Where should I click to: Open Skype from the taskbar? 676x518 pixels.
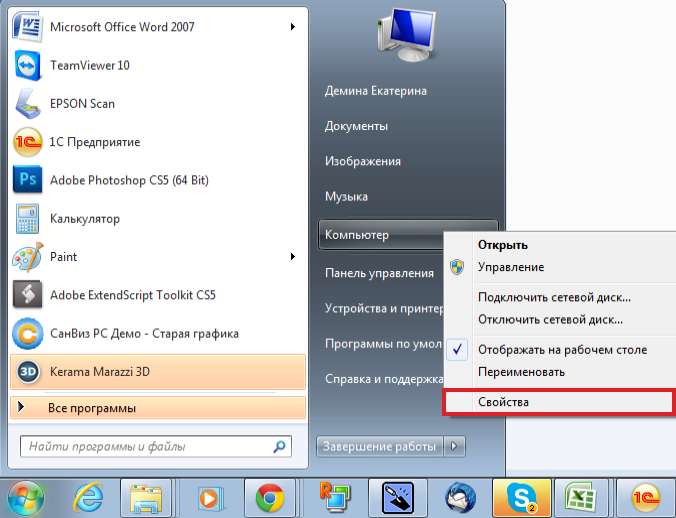pos(522,499)
